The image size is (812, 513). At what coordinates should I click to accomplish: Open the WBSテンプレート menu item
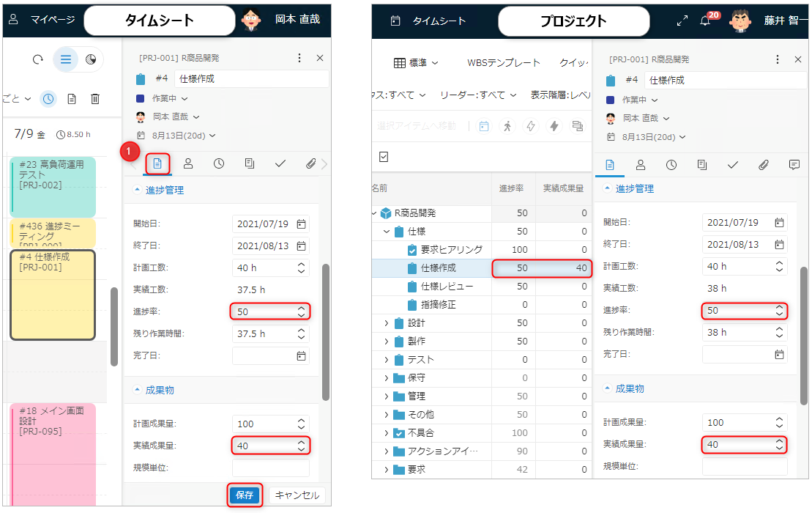pos(503,63)
